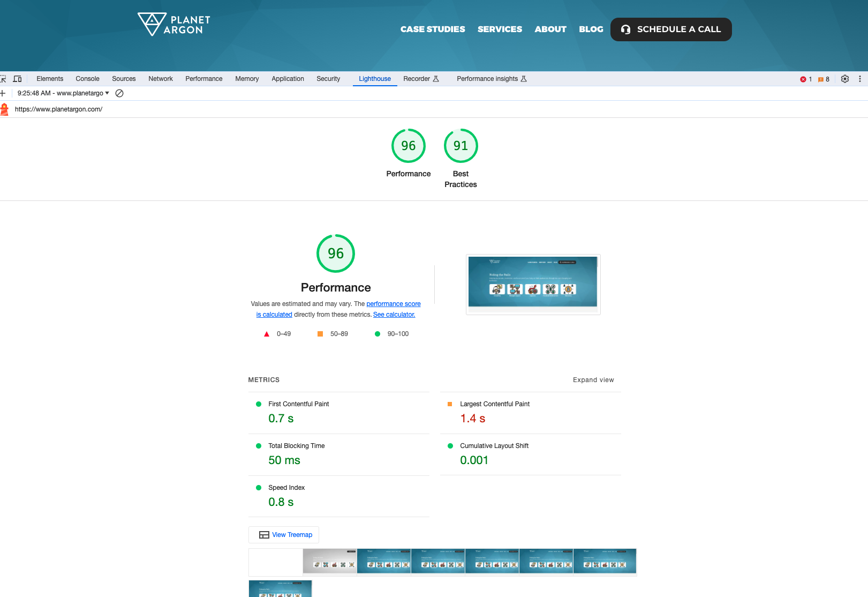Image resolution: width=868 pixels, height=597 pixels.
Task: Switch to the Console tab
Action: pos(88,79)
